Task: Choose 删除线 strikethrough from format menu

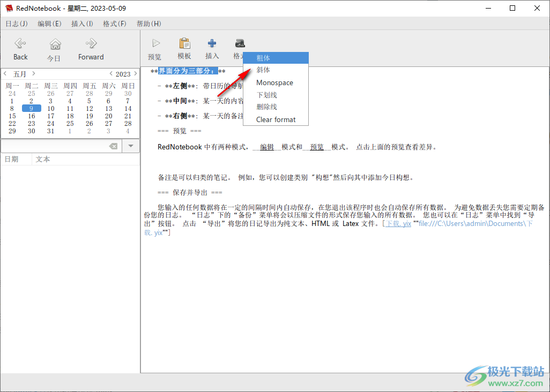Action: [x=276, y=107]
